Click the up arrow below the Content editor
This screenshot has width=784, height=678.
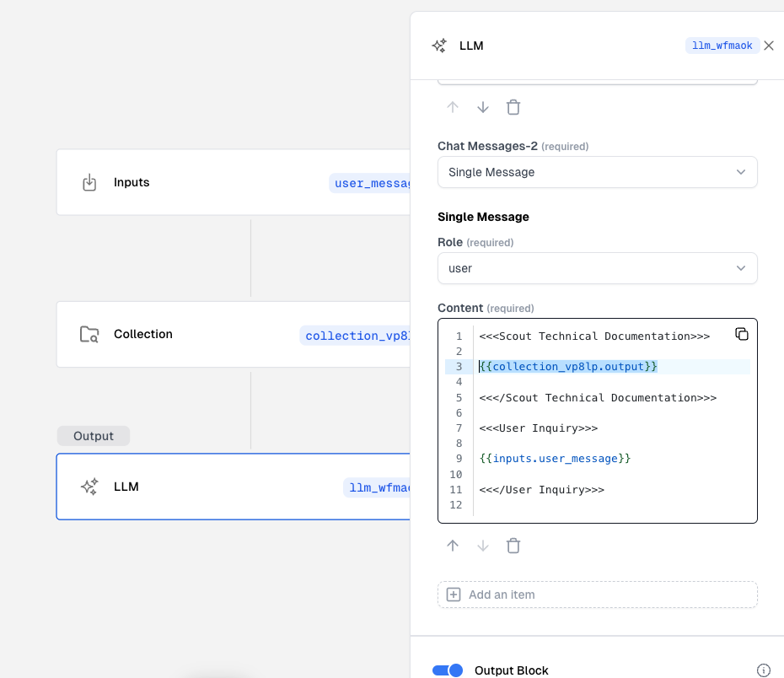coord(453,546)
